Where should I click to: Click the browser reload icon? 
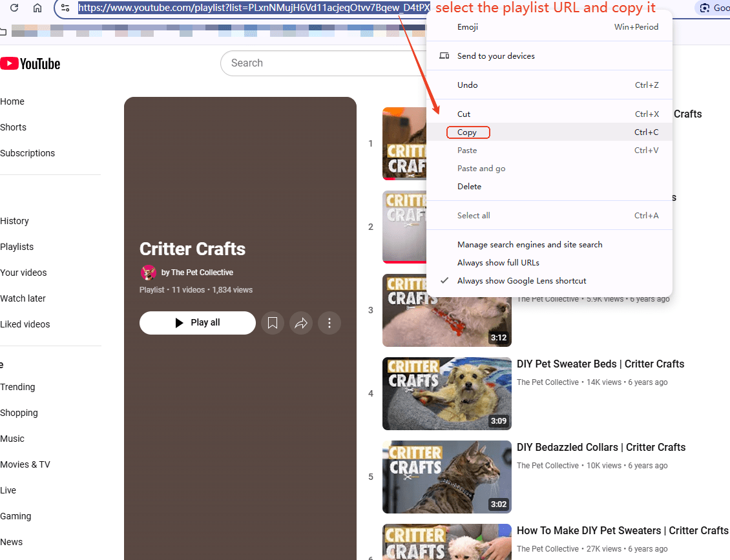14,8
